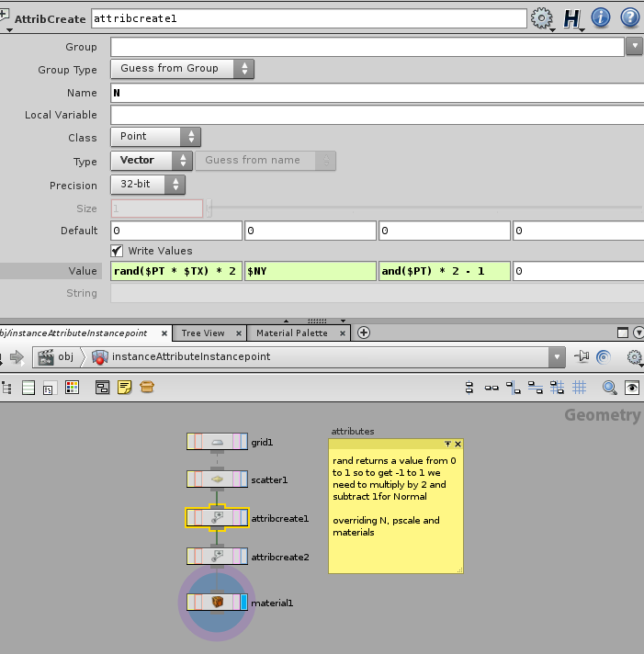The image size is (644, 654).
Task: Open node help with the question mark icon
Action: (630, 17)
